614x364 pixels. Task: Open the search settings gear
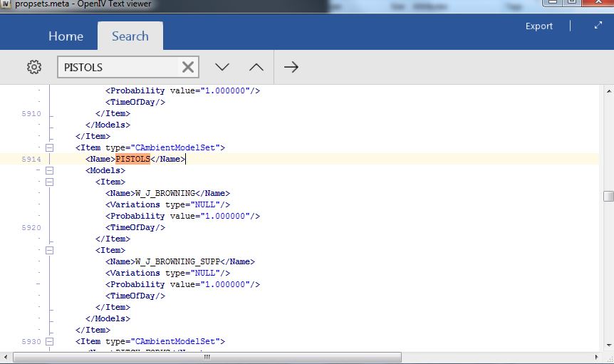tap(34, 67)
